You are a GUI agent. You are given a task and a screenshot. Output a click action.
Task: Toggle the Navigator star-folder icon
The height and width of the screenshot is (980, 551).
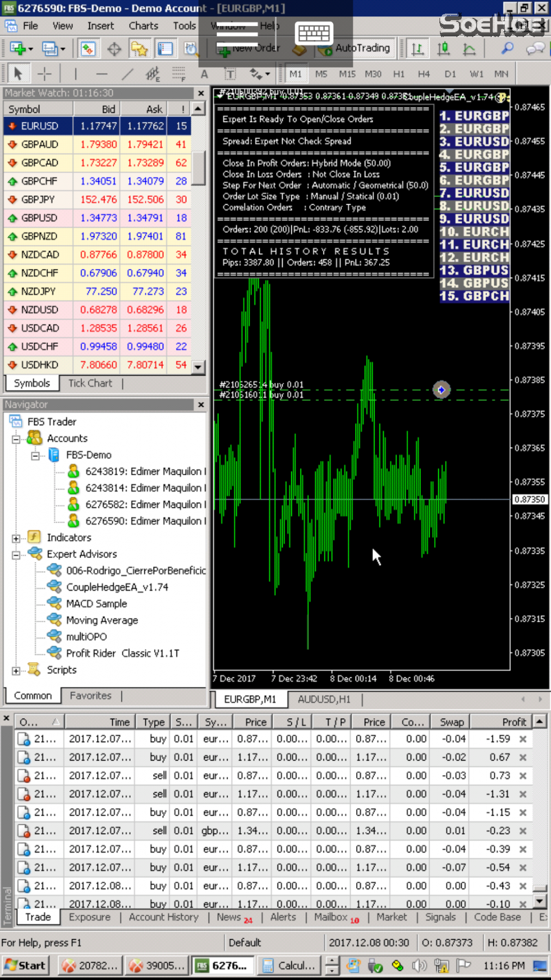coord(139,49)
